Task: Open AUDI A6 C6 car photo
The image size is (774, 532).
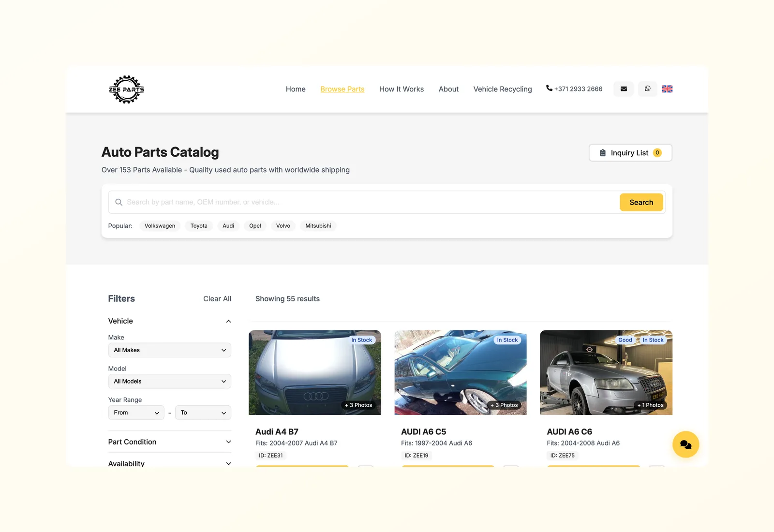Action: tap(606, 372)
